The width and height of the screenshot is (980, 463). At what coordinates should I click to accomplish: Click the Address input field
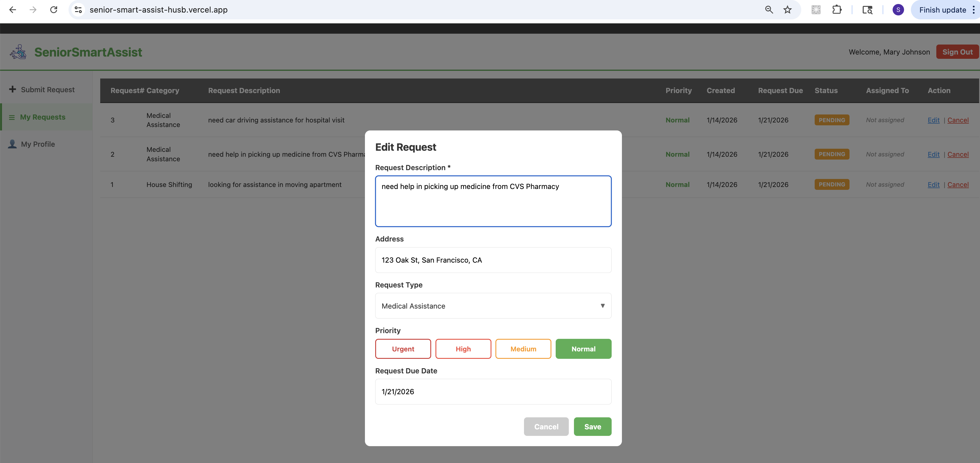[493, 260]
